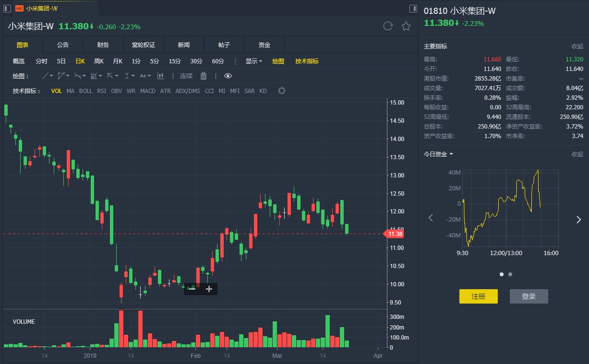
Task: Click the HK market badge icon
Action: point(19,8)
